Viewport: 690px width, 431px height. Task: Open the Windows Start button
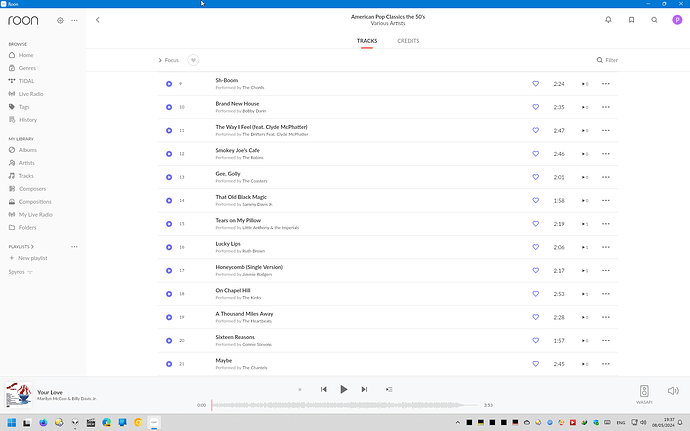[x=12, y=423]
